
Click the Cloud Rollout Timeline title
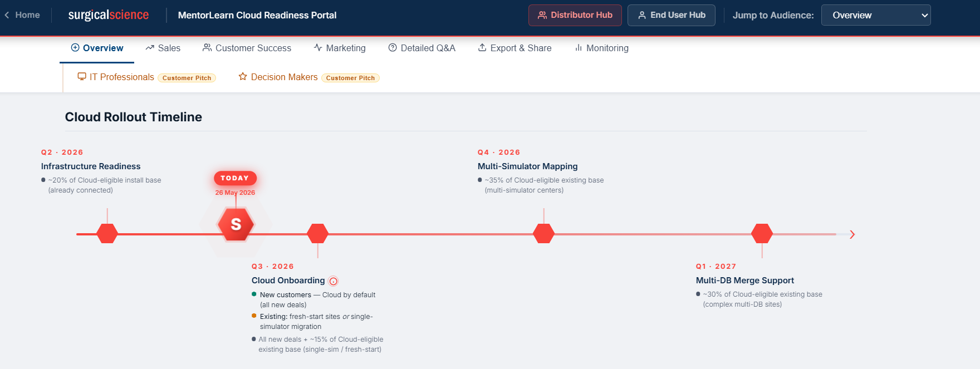134,117
